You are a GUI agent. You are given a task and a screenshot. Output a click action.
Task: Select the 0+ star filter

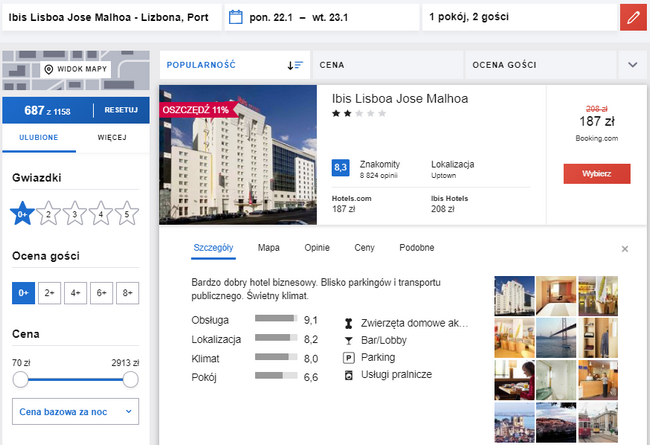coord(22,214)
